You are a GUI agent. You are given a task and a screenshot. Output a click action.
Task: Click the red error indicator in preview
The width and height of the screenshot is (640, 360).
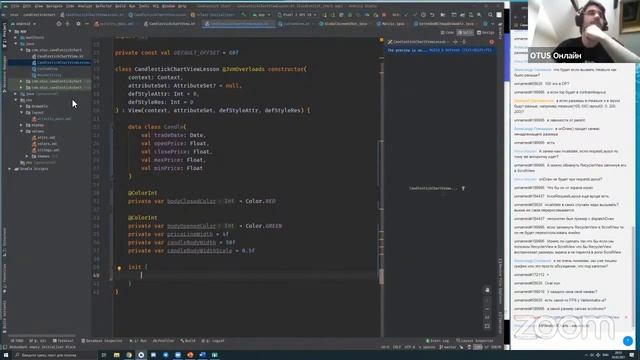[x=491, y=42]
